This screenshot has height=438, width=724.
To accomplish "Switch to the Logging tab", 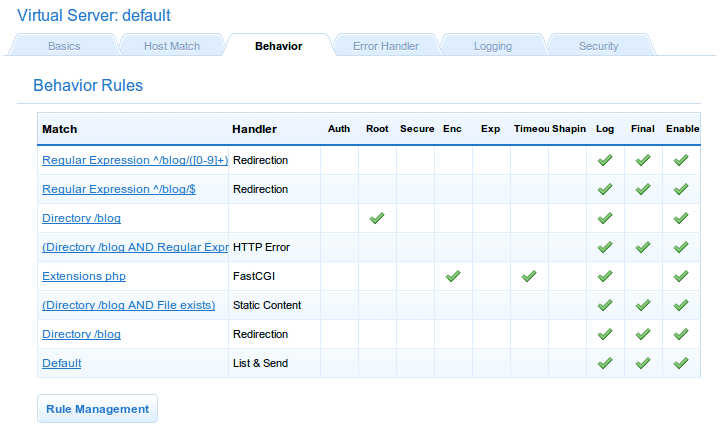I will click(x=492, y=46).
